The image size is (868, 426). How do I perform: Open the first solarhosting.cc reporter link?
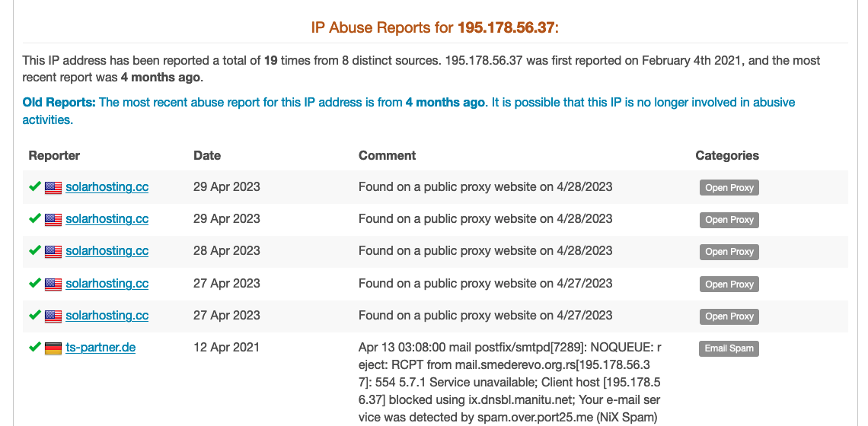click(x=107, y=187)
